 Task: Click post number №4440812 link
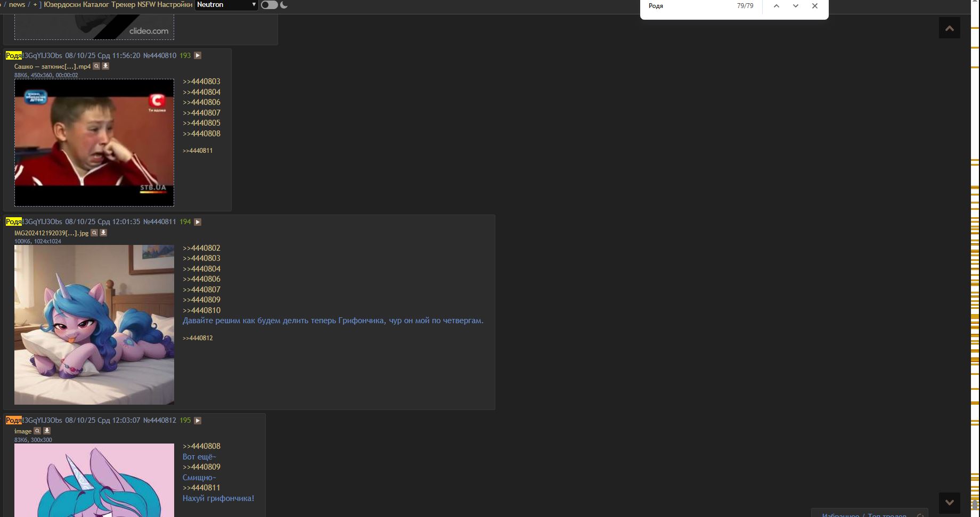[x=159, y=421]
